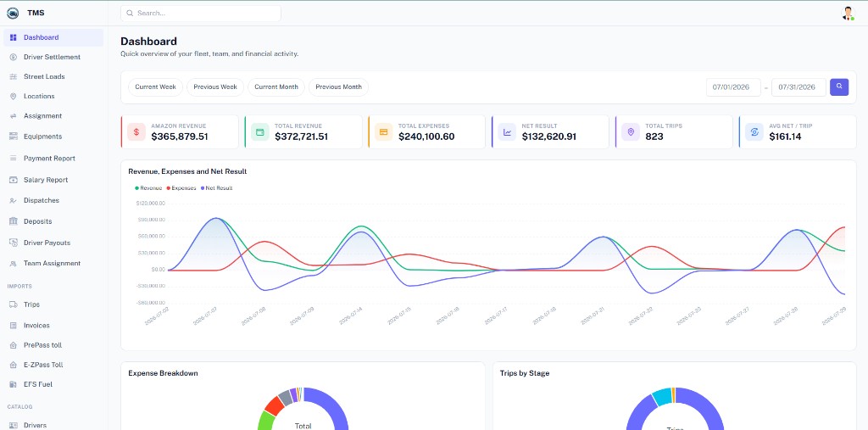Image resolution: width=868 pixels, height=430 pixels.
Task: Click the Salary Report icon
Action: coord(14,180)
